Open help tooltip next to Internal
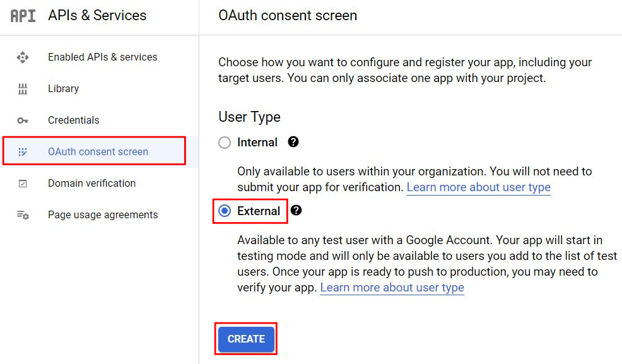This screenshot has width=622, height=364. tap(293, 142)
